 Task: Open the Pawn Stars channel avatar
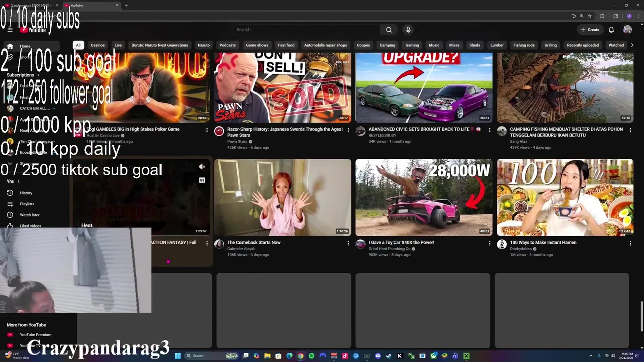(x=219, y=131)
